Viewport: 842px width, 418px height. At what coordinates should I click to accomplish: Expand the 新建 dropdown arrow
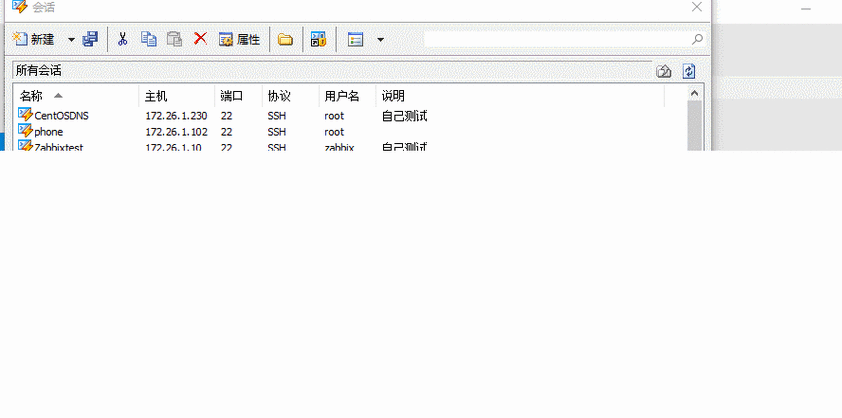(x=71, y=40)
